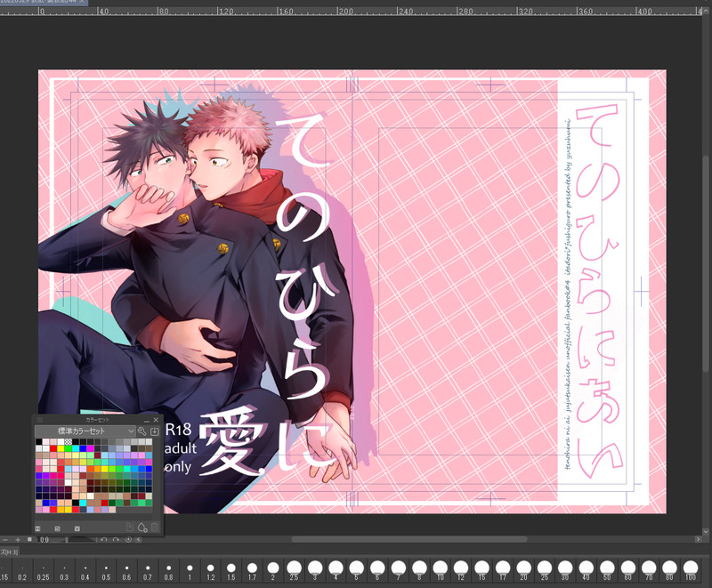Select the brush size tab labeled [H 3]
Viewport: 712px width, 588px height.
coord(10,552)
